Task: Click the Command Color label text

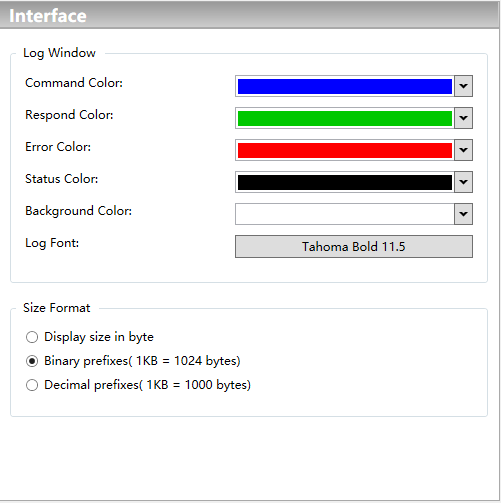Action: point(74,83)
